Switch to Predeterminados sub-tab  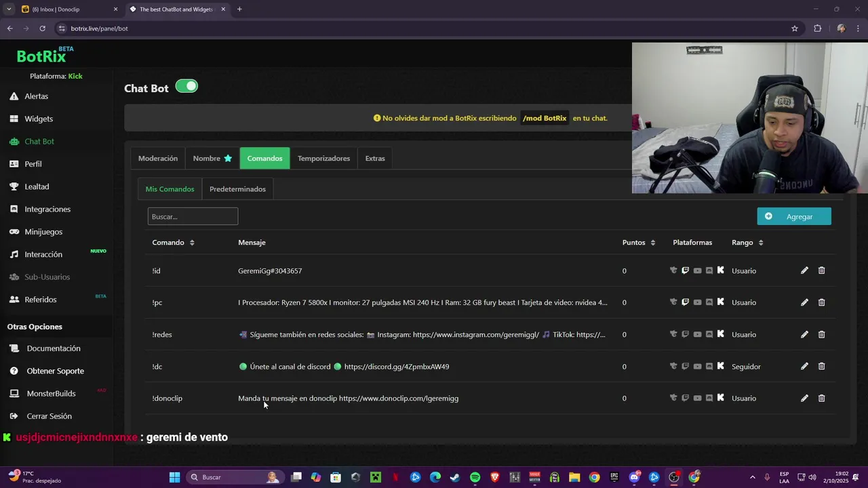point(237,189)
